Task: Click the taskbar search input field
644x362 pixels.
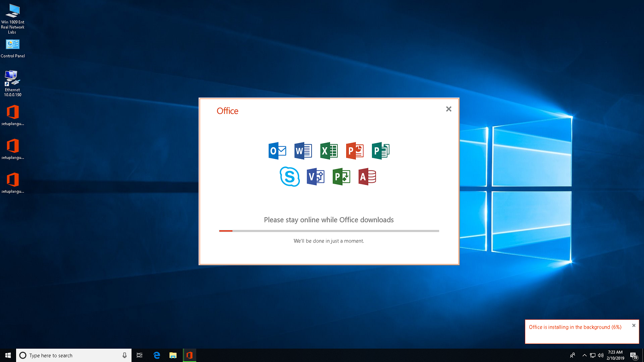Action: [x=74, y=355]
